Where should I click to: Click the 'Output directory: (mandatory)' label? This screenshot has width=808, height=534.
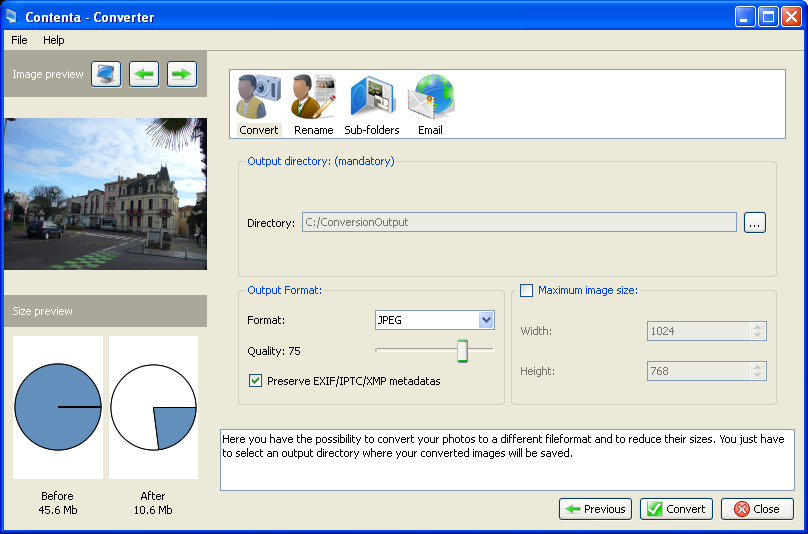click(x=321, y=161)
